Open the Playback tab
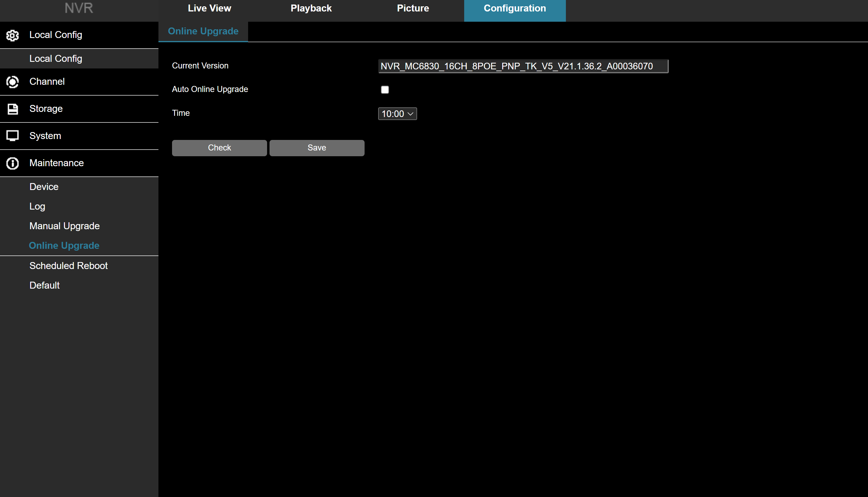868x497 pixels. tap(311, 8)
